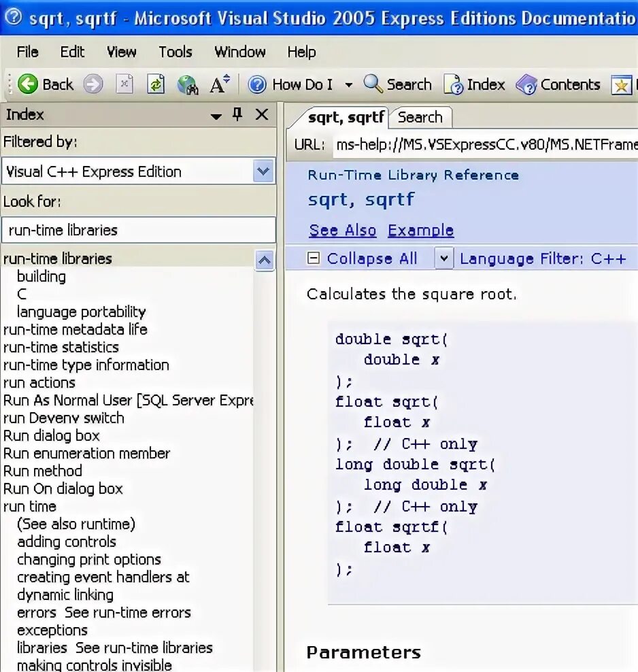Screen dimensions: 638x672
Task: Select 'run-time statistics' entry
Action: tap(61, 347)
